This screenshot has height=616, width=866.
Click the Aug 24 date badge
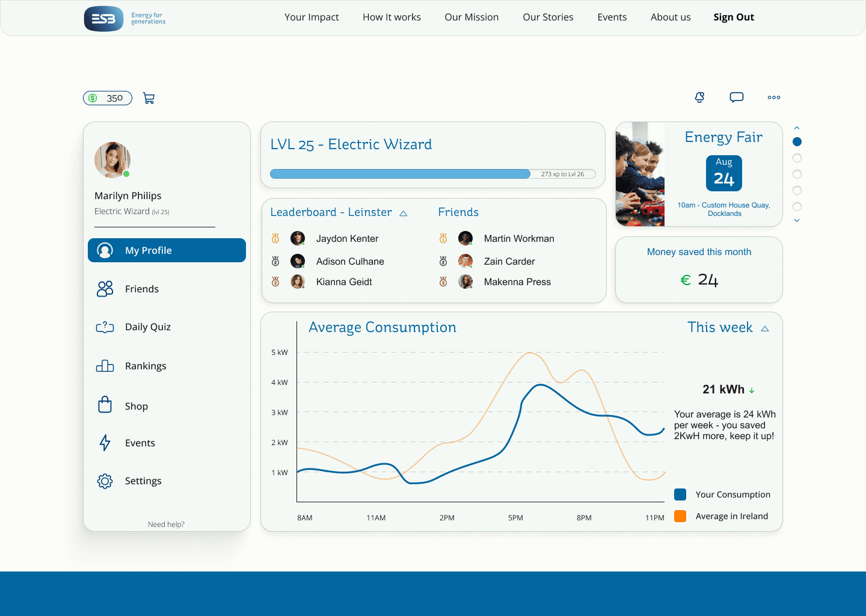(724, 173)
